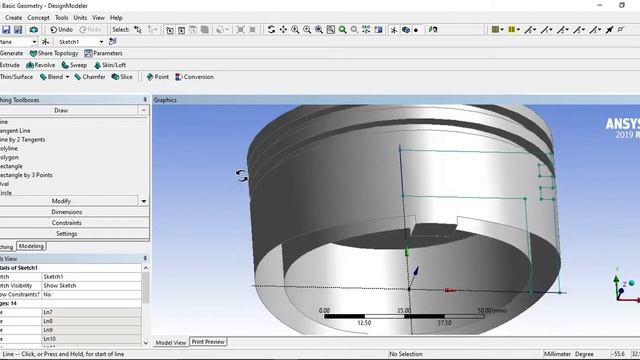Select the Rectangle by 3 Points tool

click(26, 175)
